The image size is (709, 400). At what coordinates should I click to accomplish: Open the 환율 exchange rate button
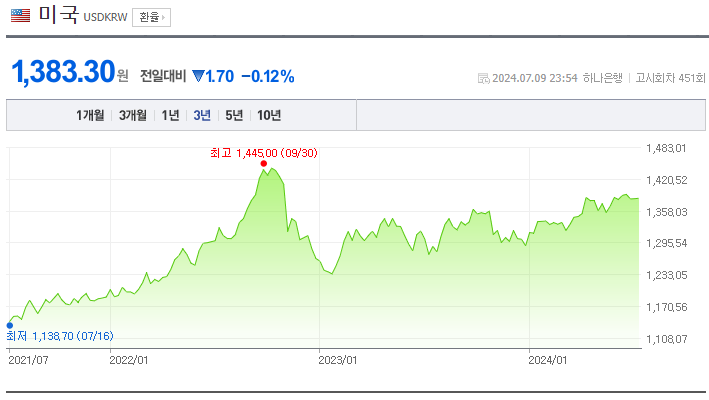click(151, 18)
